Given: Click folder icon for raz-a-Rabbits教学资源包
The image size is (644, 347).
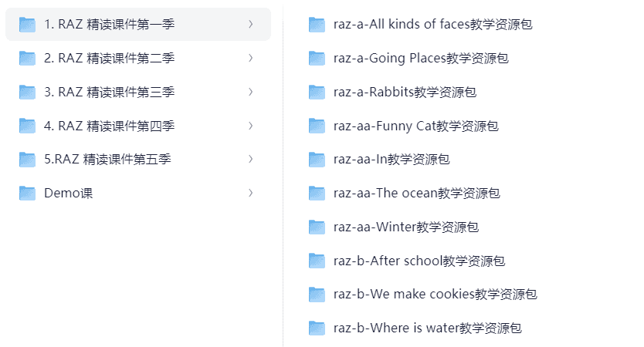Looking at the screenshot, I should click(x=317, y=92).
